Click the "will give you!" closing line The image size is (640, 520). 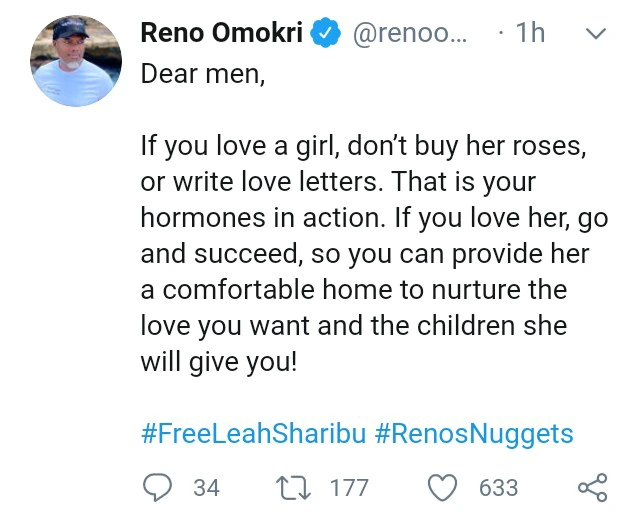pyautogui.click(x=218, y=362)
